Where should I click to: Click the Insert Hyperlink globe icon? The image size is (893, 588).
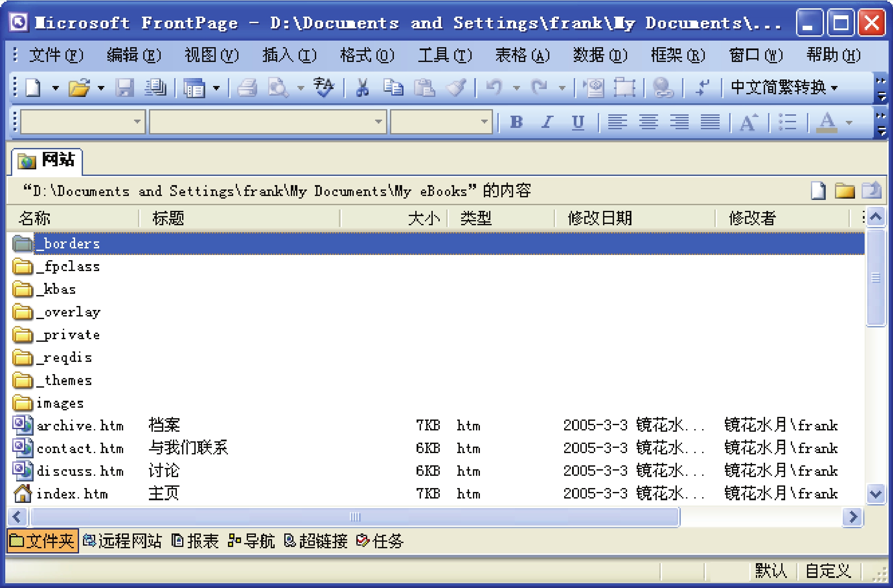point(663,88)
